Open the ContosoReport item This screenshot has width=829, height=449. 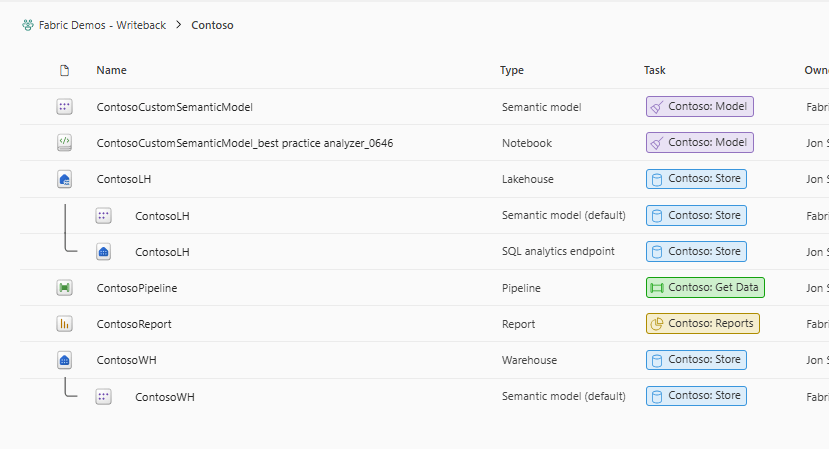click(134, 324)
